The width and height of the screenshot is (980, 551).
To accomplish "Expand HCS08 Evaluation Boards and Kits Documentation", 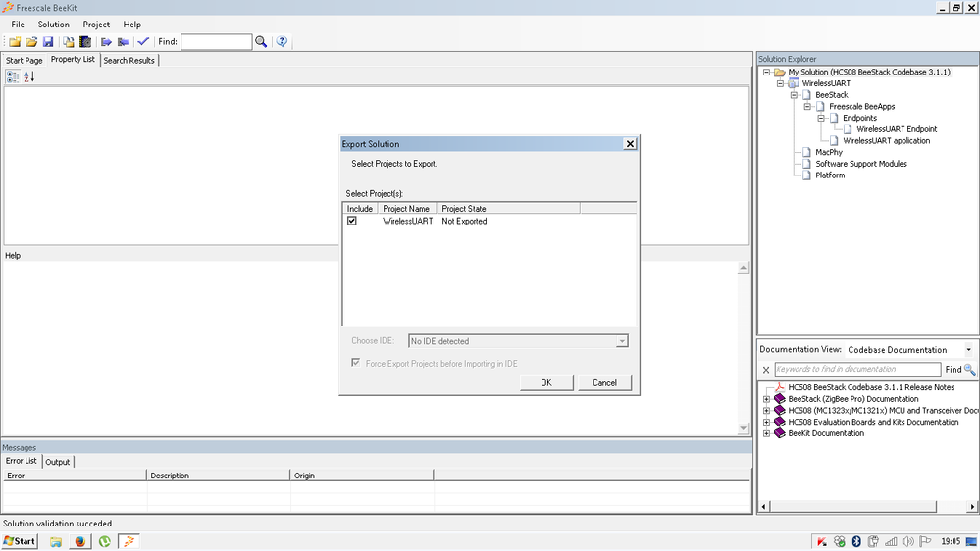I will (x=766, y=423).
